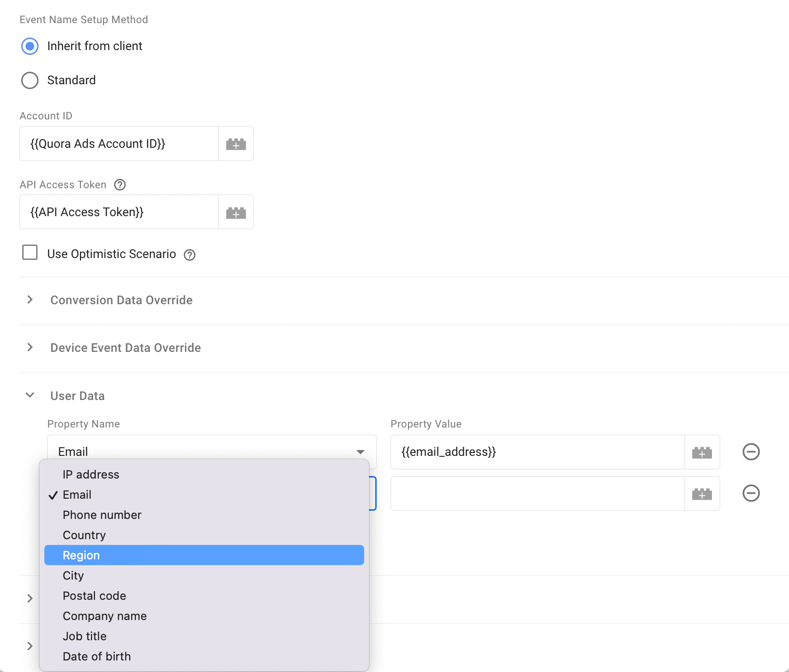Choose Phone number from property list
The height and width of the screenshot is (672, 789).
204,515
